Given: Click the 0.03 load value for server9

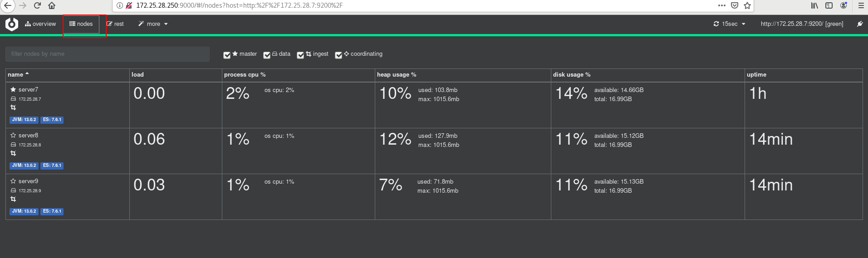Looking at the screenshot, I should pos(149,185).
